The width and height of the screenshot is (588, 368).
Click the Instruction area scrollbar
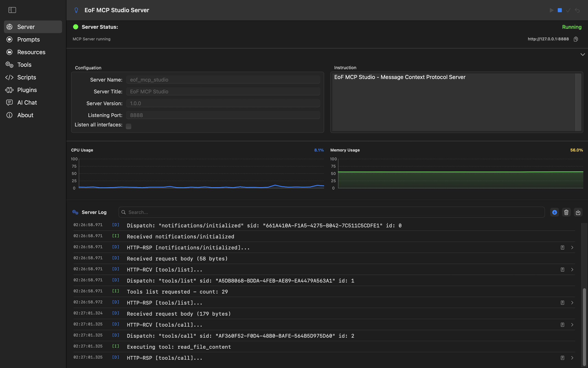[578, 102]
